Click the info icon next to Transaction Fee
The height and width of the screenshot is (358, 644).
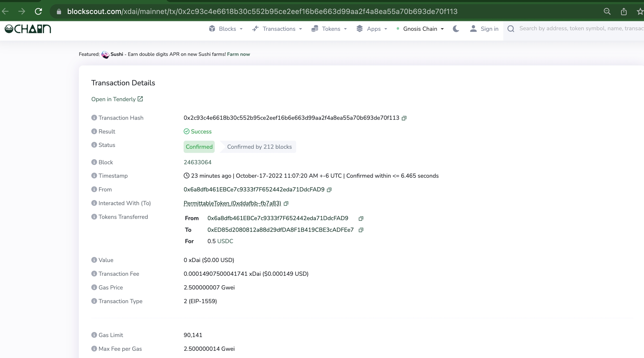(94, 274)
